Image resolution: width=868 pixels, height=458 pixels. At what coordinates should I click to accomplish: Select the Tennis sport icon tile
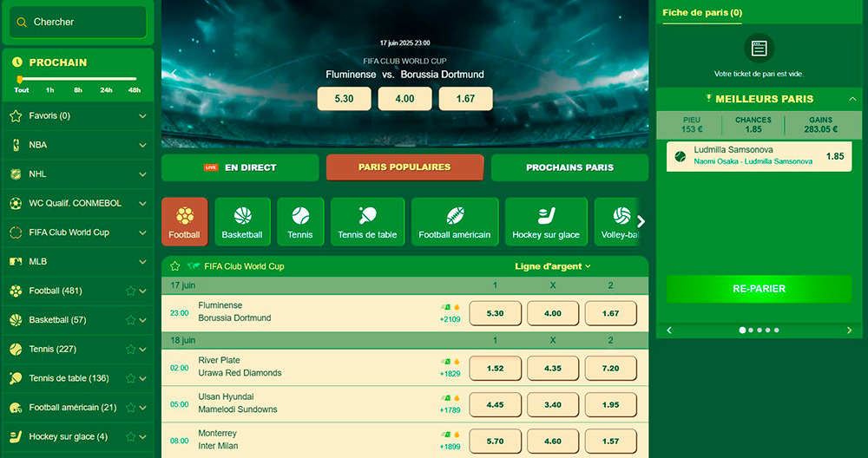click(300, 222)
